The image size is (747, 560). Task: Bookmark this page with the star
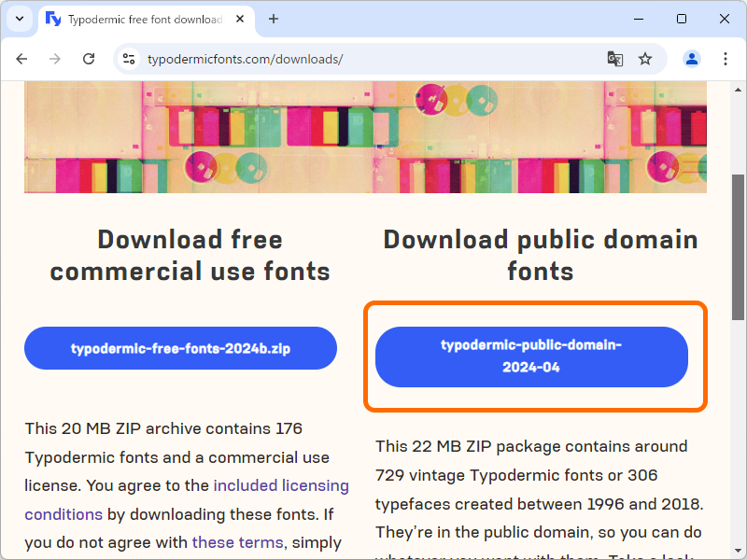(645, 58)
